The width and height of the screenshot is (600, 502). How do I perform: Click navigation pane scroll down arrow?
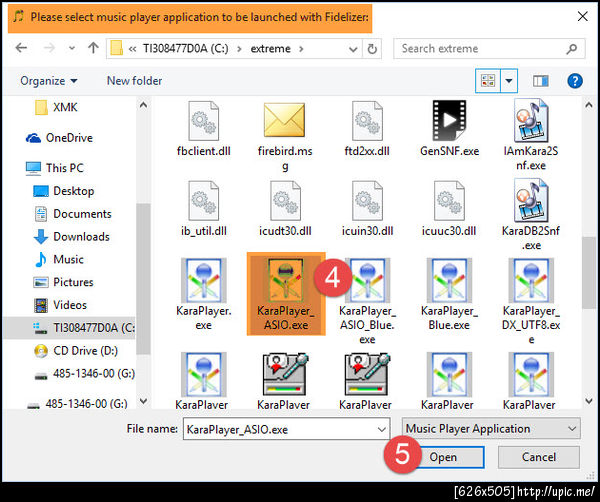tap(143, 401)
